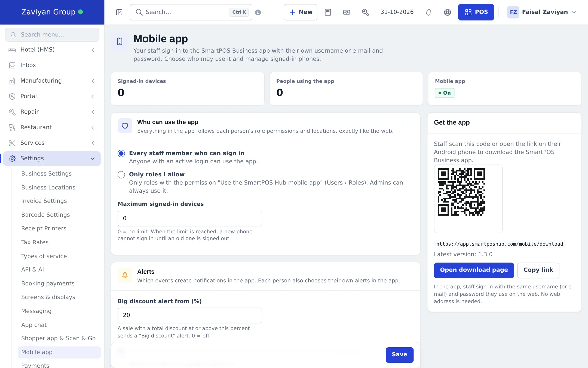Go to Tax Rates settings
588x368 pixels.
coord(35,242)
